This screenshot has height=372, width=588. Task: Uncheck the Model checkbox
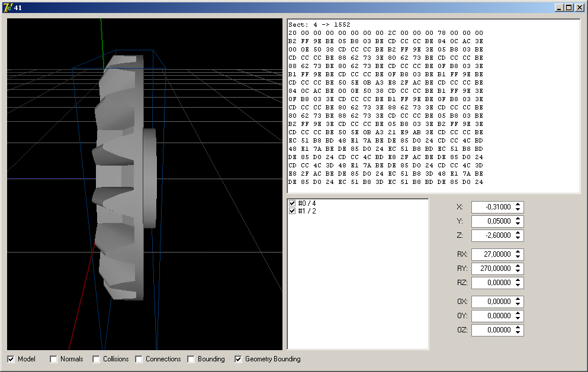[11, 359]
